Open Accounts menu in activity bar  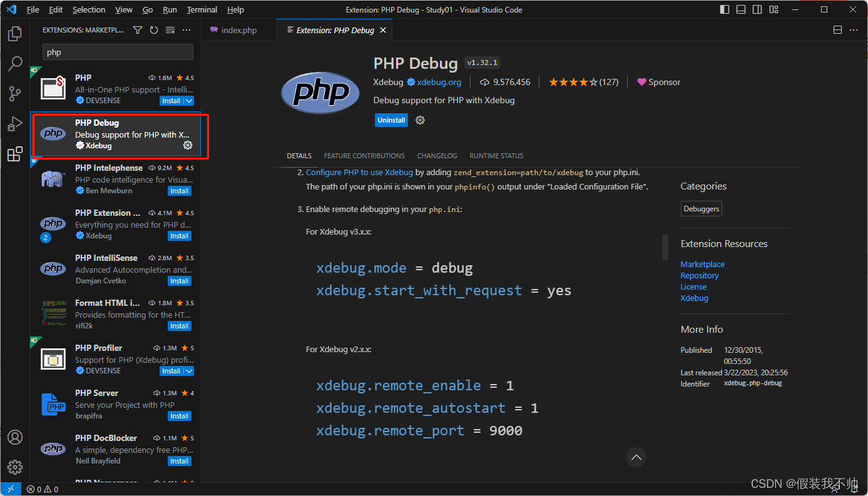15,437
